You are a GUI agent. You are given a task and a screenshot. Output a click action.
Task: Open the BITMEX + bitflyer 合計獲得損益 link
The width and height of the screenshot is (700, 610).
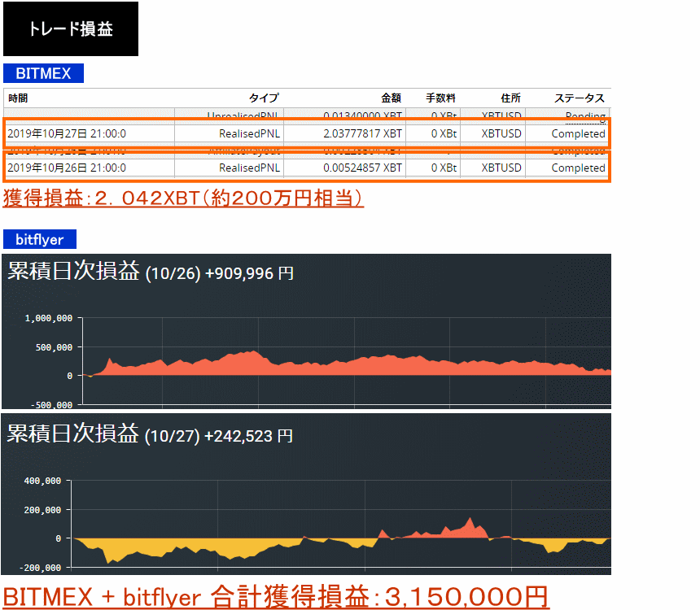(x=275, y=596)
